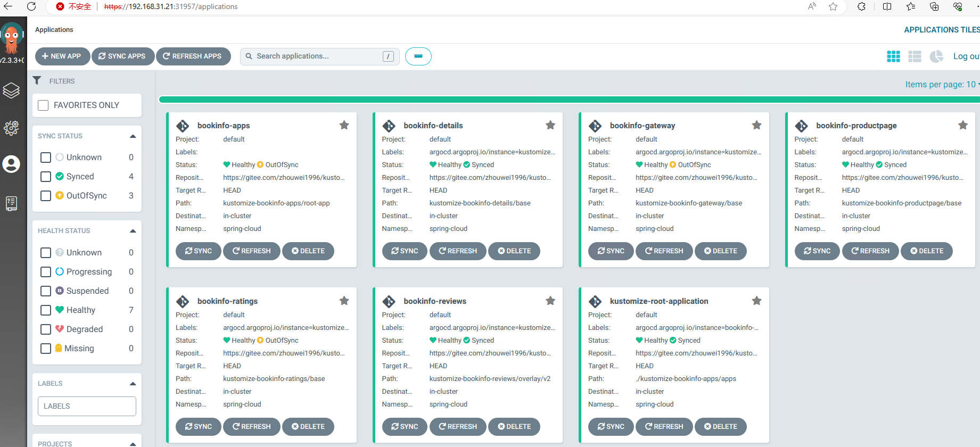Check the sync status Unknown filter
The image size is (980, 447).
46,158
